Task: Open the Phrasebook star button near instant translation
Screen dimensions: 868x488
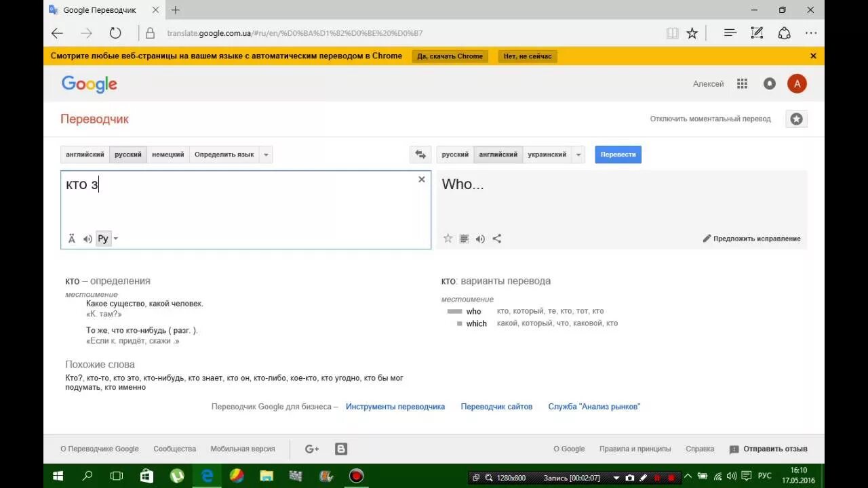Action: (x=797, y=119)
